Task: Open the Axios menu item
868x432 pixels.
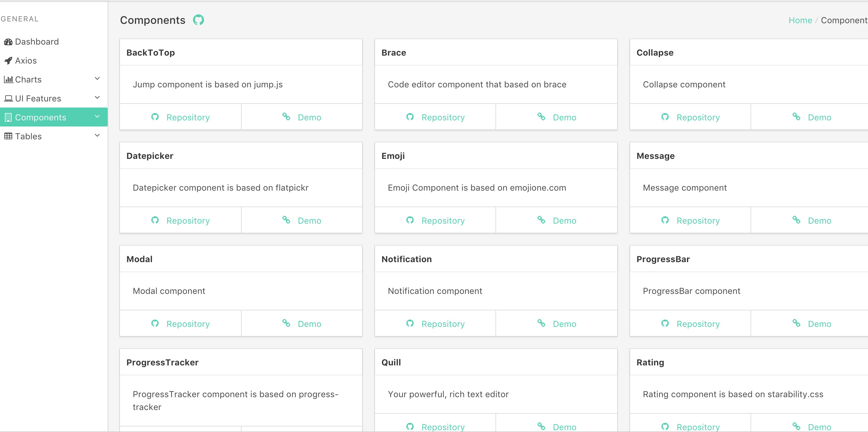Action: pos(26,60)
